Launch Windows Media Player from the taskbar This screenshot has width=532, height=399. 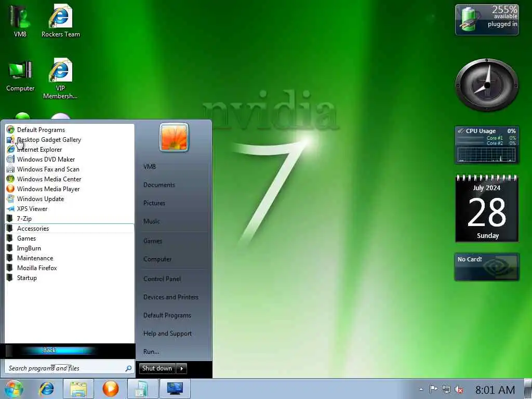tap(110, 389)
